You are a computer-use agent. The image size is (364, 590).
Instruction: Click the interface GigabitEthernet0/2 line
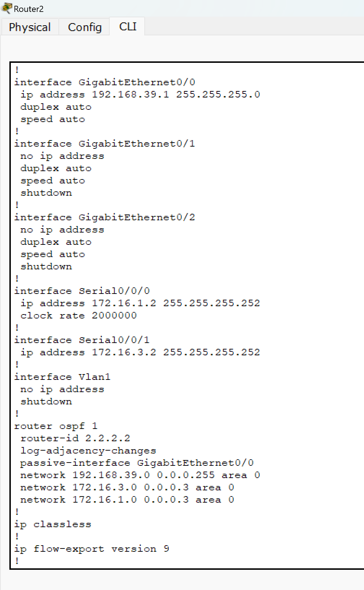click(x=105, y=217)
